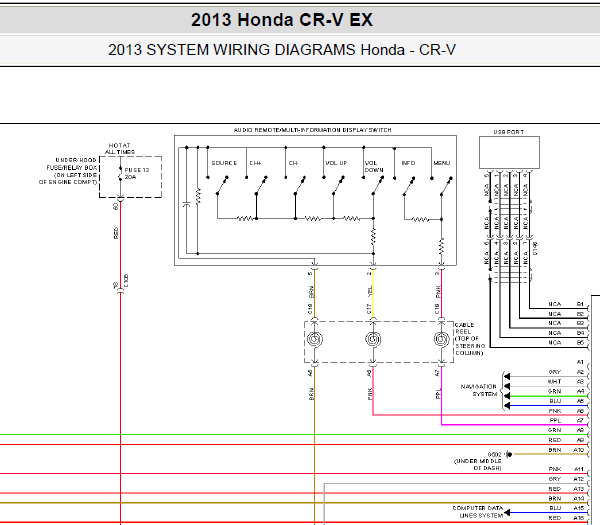Screen dimensions: 600x525
Task: Click the fuse symbol inside the relay box
Action: pyautogui.click(x=121, y=174)
